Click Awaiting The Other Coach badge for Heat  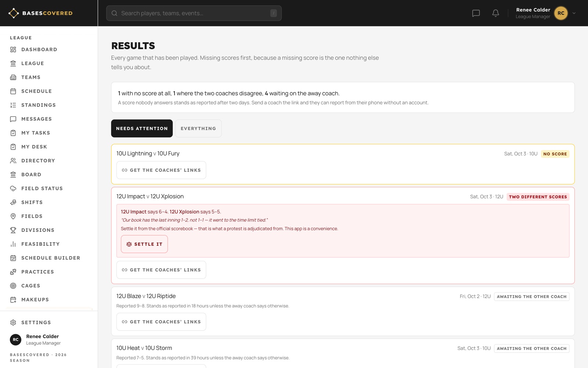pyautogui.click(x=532, y=348)
